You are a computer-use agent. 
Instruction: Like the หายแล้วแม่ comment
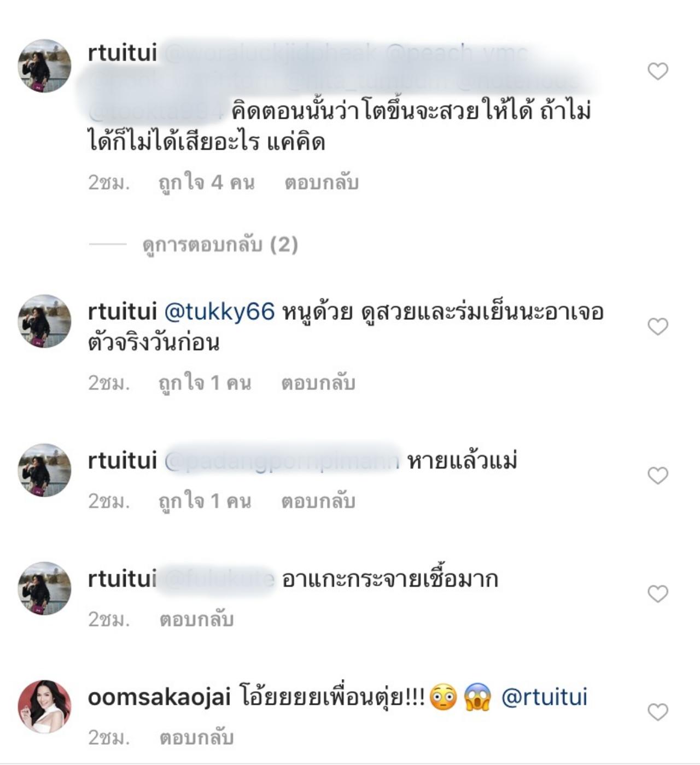click(x=658, y=475)
